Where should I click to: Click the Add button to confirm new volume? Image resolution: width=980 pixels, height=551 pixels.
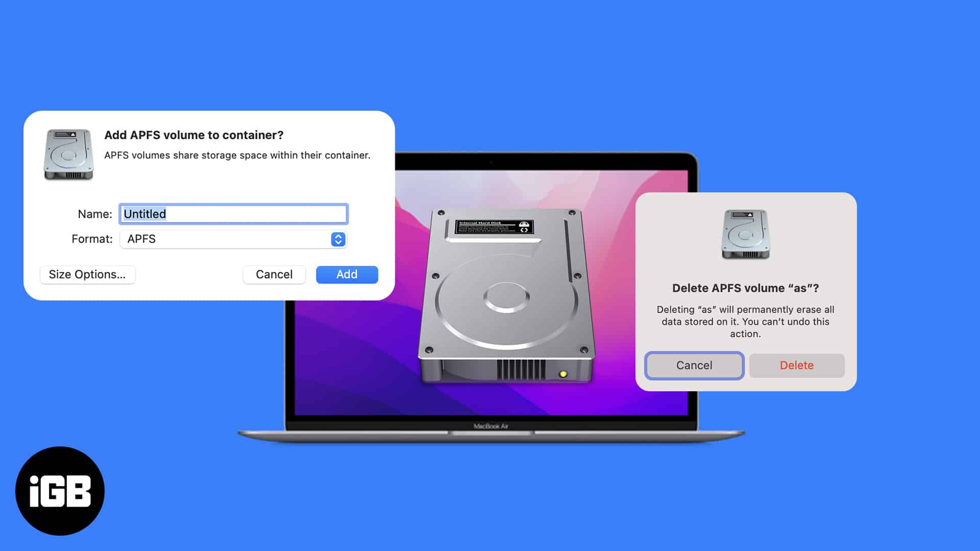[347, 274]
